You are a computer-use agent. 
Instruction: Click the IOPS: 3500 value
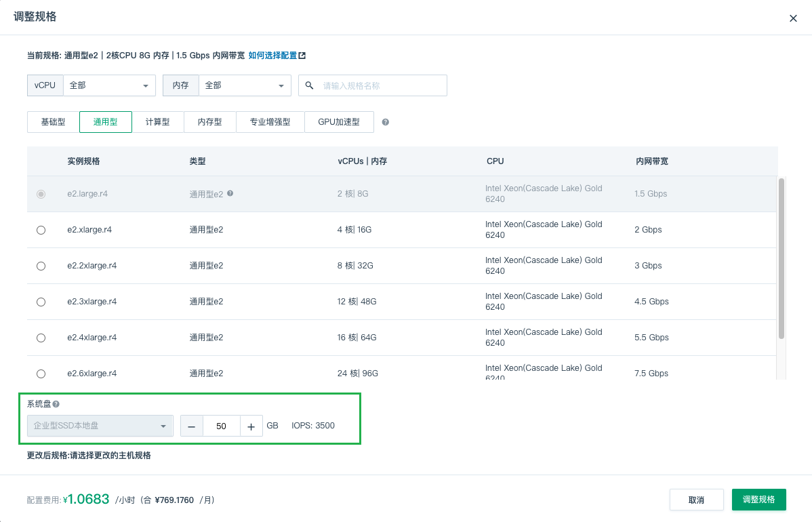pos(313,426)
